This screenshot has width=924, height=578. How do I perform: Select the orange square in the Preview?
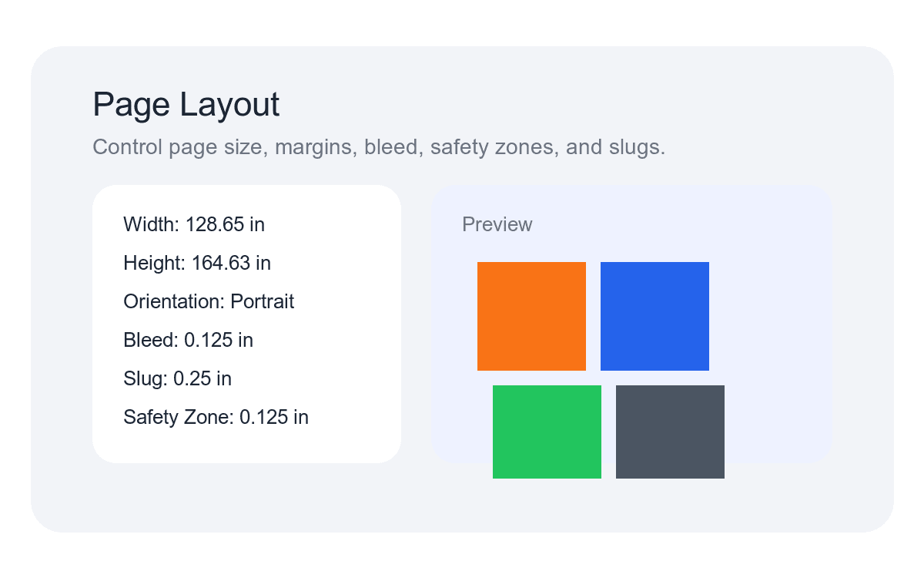531,316
